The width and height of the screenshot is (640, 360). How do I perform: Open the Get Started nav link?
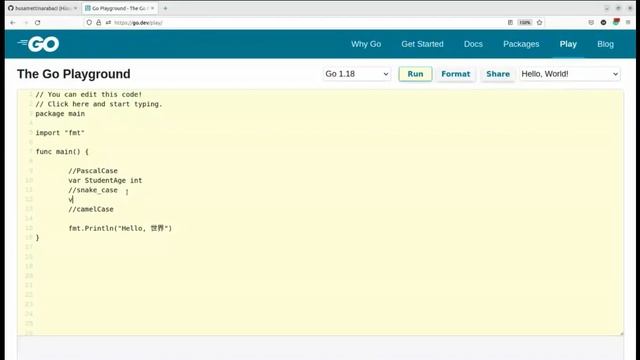click(422, 44)
